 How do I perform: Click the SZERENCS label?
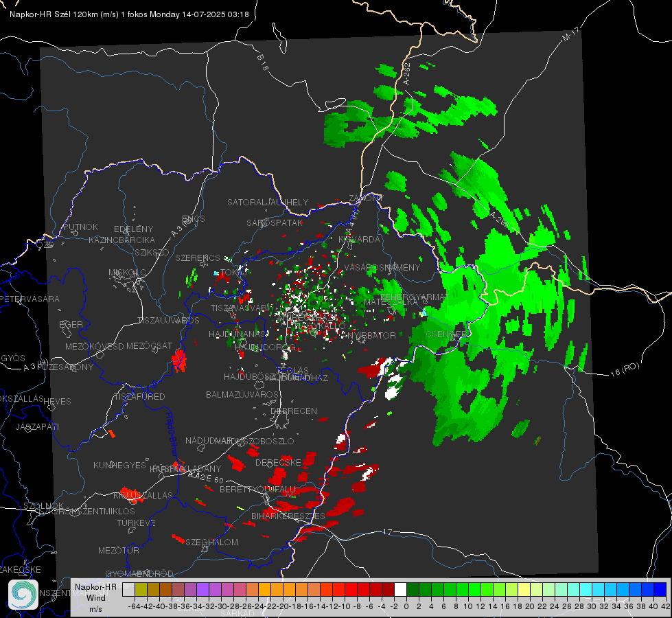(x=198, y=257)
